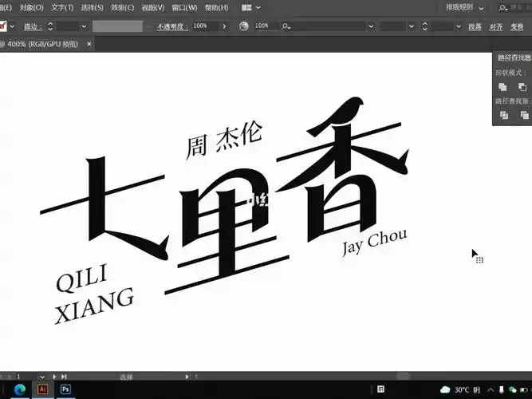The height and width of the screenshot is (399, 532).
Task: Click the 周杰伦 text on canvas
Action: point(224,139)
